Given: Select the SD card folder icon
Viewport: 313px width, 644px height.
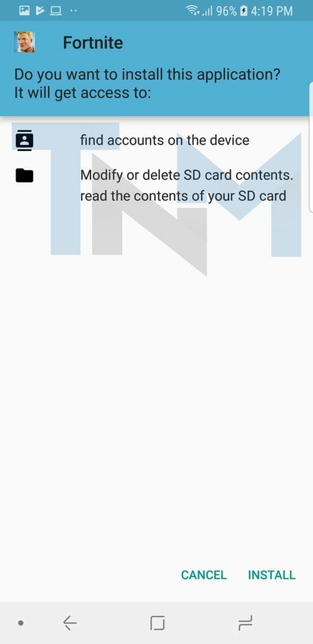Looking at the screenshot, I should (x=24, y=175).
